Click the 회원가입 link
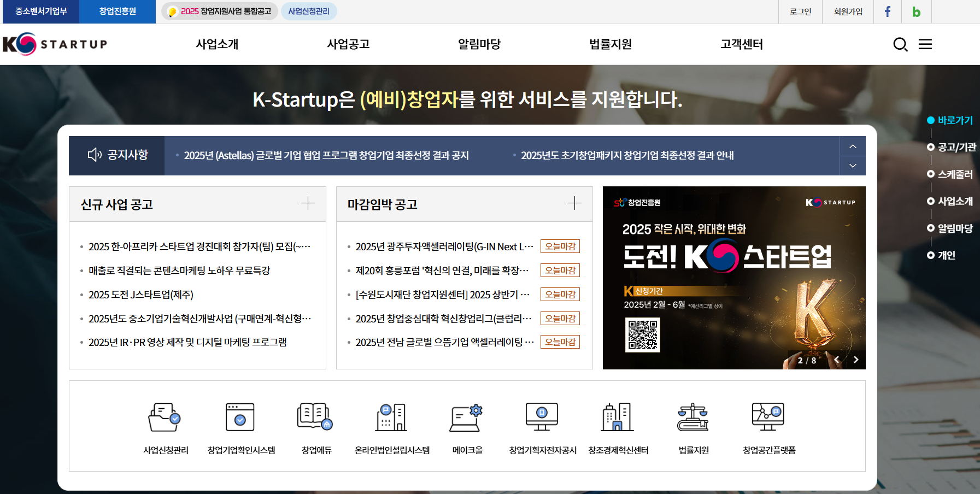 coord(848,11)
